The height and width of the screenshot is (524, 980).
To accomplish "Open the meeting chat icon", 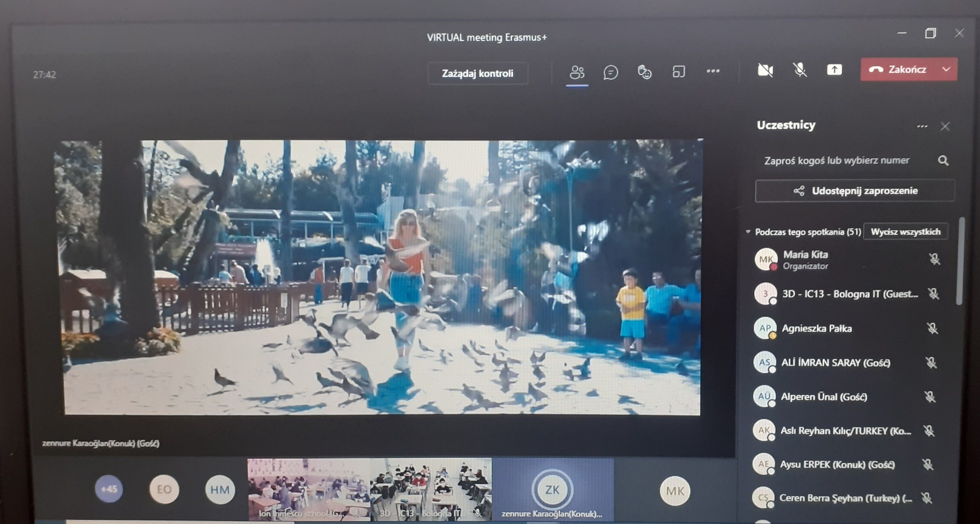I will 610,73.
